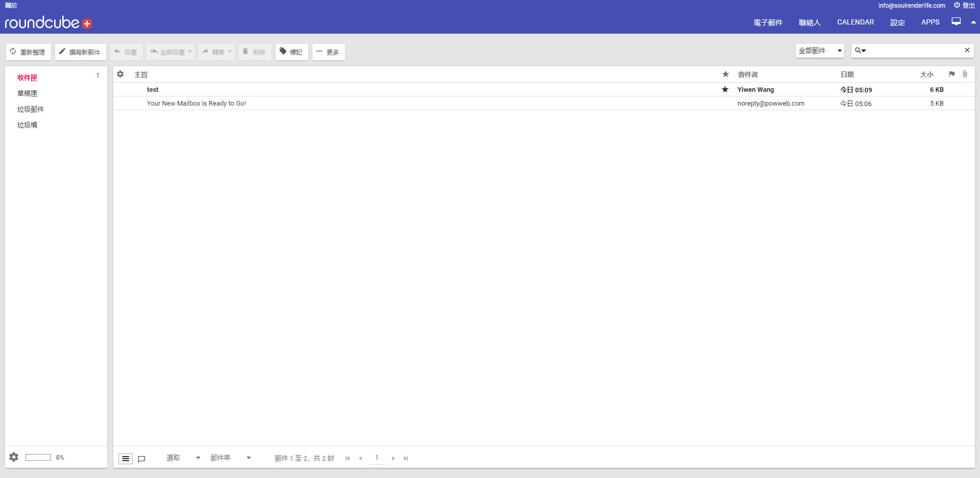Open Your New Mailbox is Ready message

(197, 104)
